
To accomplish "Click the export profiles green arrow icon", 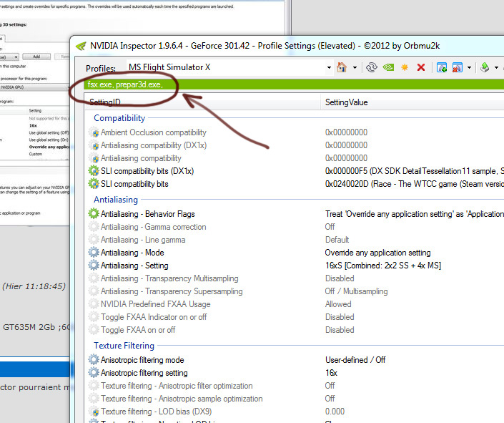I will point(485,67).
